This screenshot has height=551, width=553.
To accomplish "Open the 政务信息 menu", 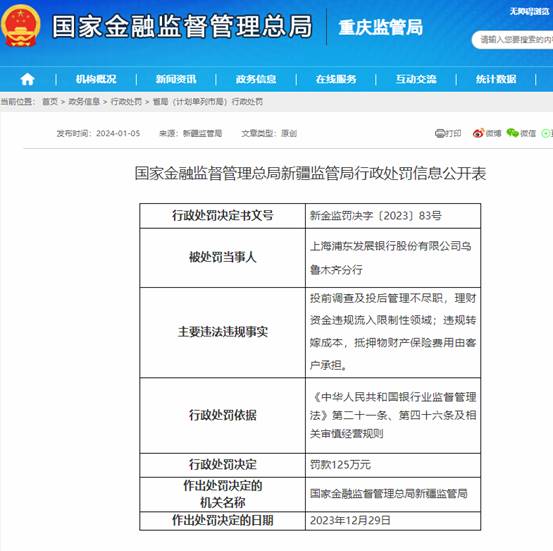I will [x=256, y=79].
